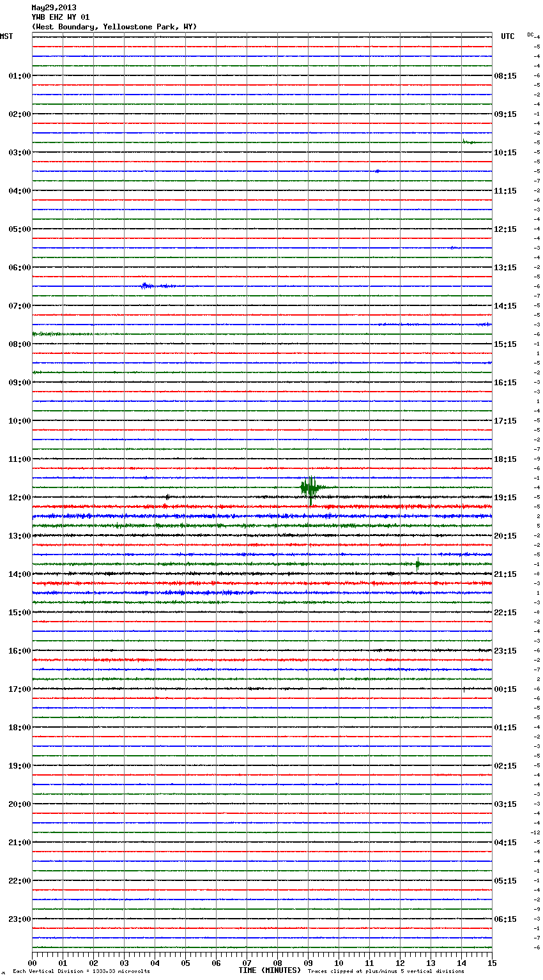The width and height of the screenshot is (543, 980).
Task: Click the 08:15 UTC time label
Action: pyautogui.click(x=505, y=76)
